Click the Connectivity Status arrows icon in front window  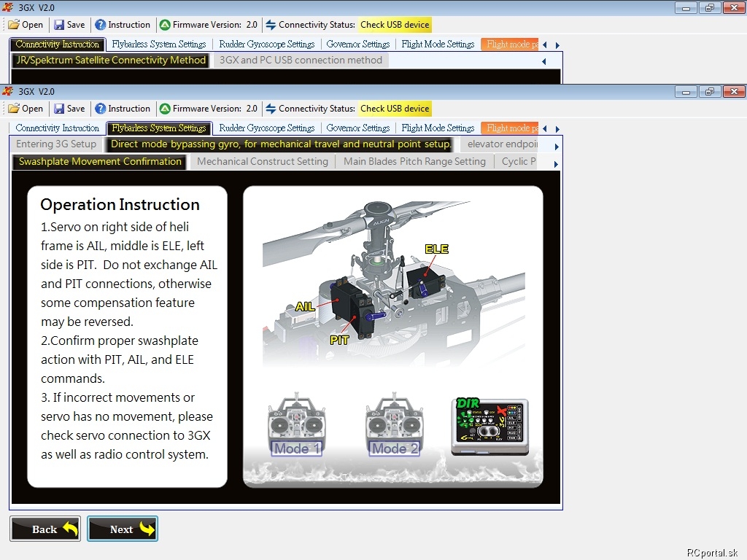271,109
